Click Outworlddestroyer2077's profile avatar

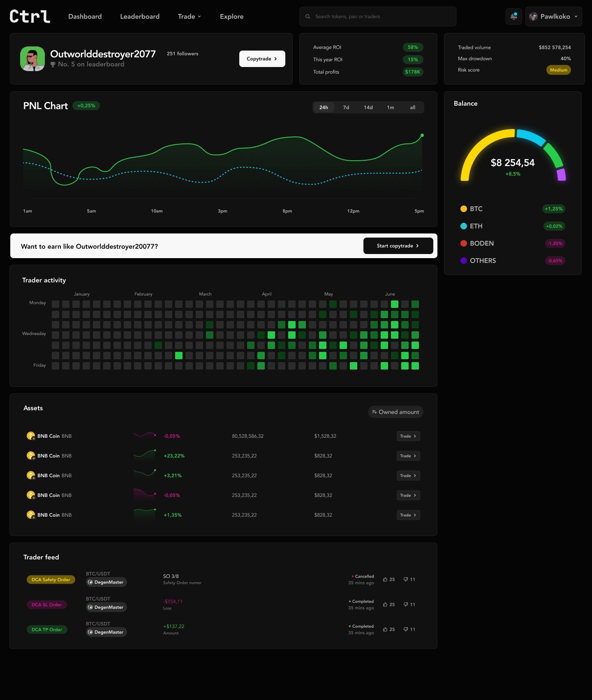pos(32,59)
